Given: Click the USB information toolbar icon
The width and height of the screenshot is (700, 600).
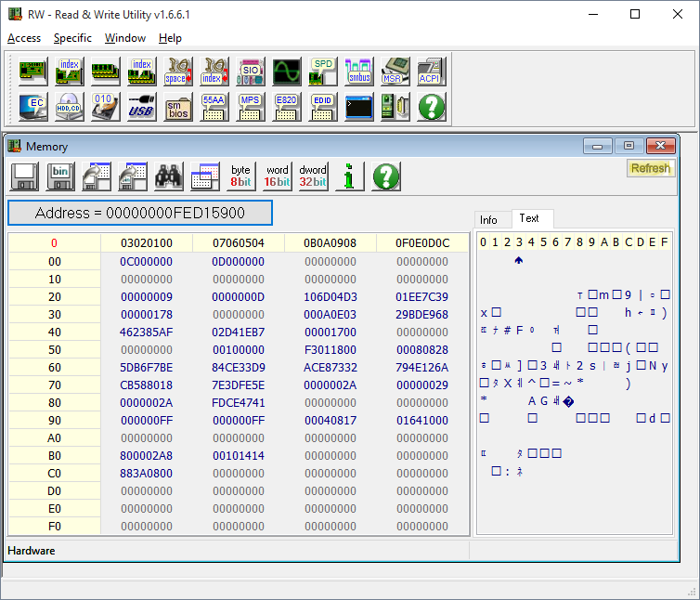Looking at the screenshot, I should 142,107.
